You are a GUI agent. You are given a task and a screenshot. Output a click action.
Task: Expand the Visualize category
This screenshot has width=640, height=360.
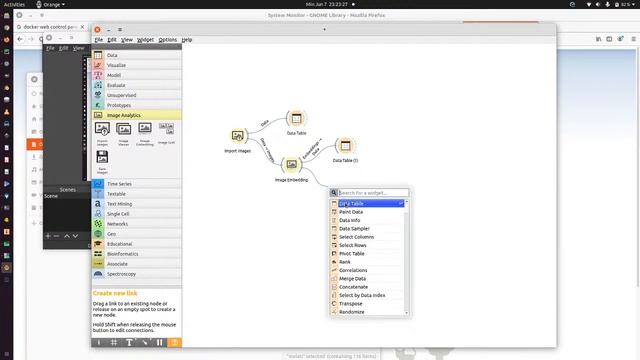[x=137, y=65]
